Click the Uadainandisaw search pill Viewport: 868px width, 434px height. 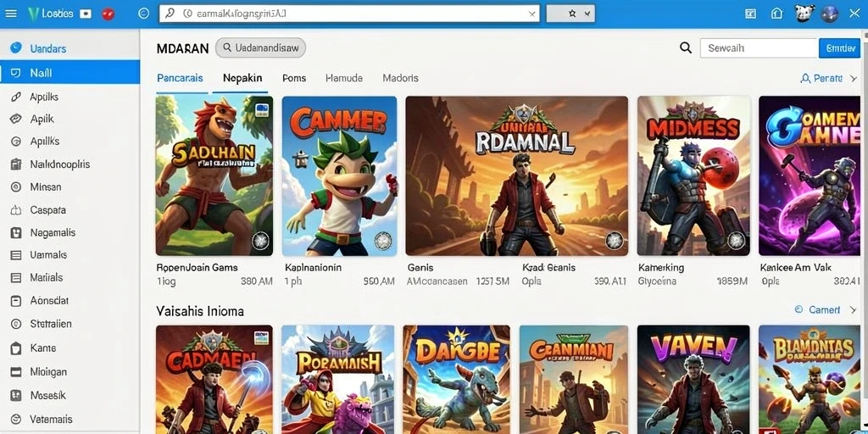click(x=260, y=48)
